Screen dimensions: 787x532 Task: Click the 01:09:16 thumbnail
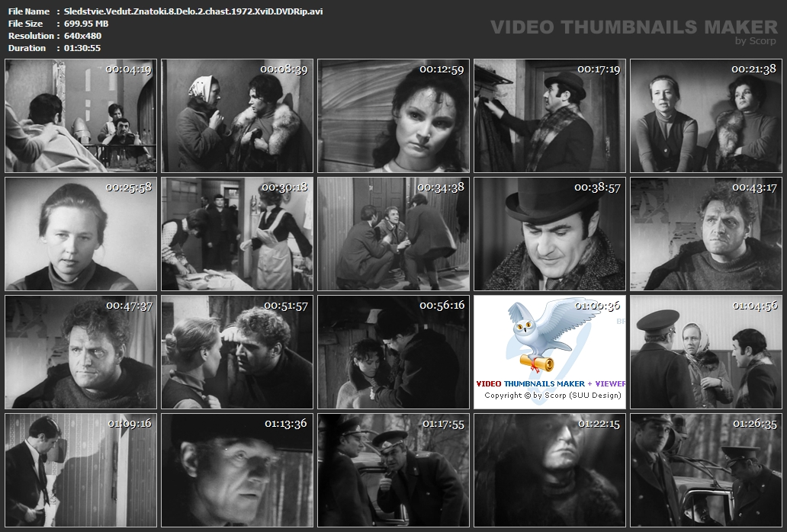pos(81,470)
